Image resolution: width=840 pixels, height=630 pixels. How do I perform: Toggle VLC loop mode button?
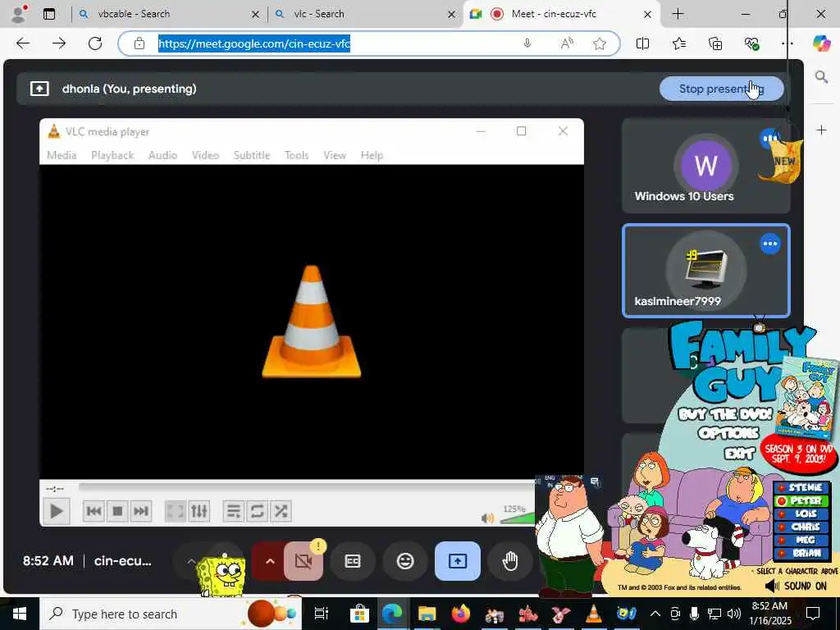257,511
